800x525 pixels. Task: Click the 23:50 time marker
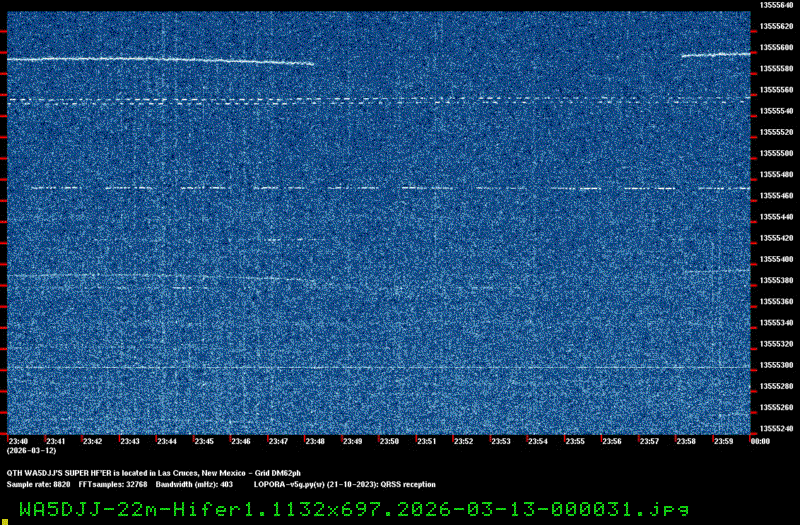(x=389, y=441)
